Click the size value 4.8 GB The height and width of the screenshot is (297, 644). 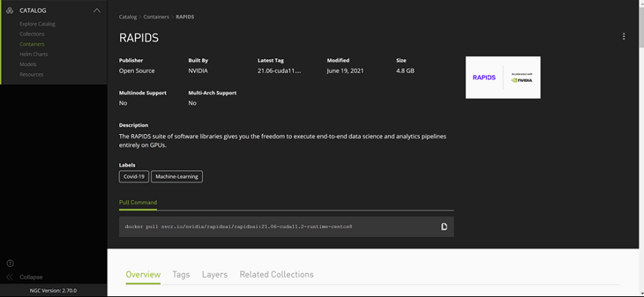[405, 70]
